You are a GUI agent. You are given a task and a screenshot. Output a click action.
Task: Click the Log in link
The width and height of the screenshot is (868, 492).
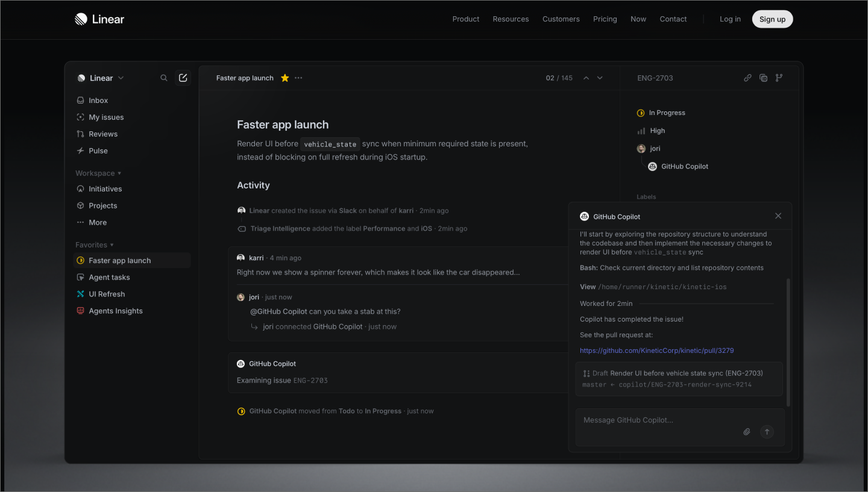coord(730,19)
